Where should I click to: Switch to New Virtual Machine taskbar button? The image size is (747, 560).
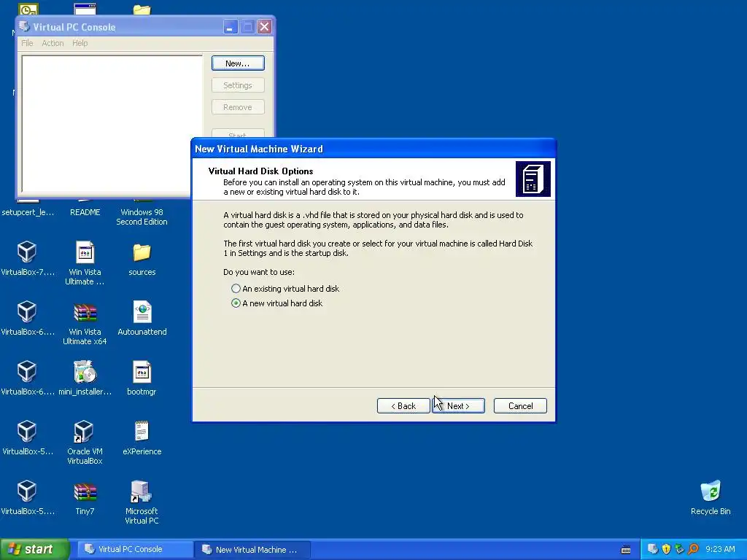click(252, 549)
